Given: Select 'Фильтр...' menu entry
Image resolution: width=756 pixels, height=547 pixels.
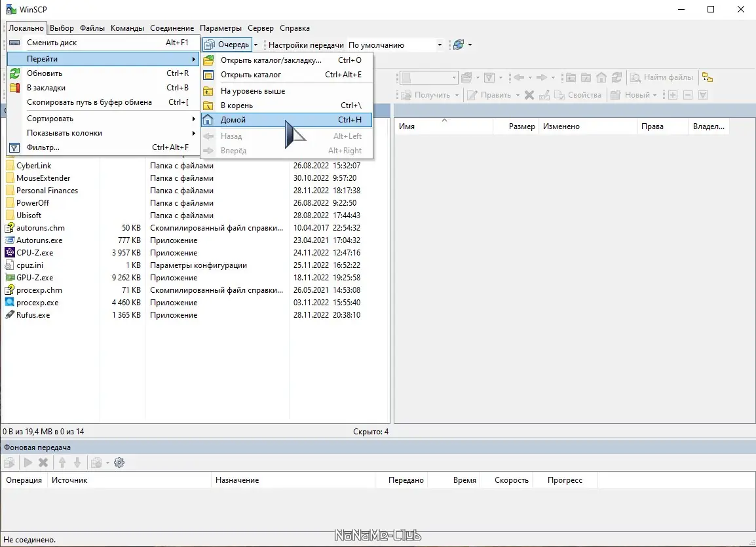Looking at the screenshot, I should [103, 147].
